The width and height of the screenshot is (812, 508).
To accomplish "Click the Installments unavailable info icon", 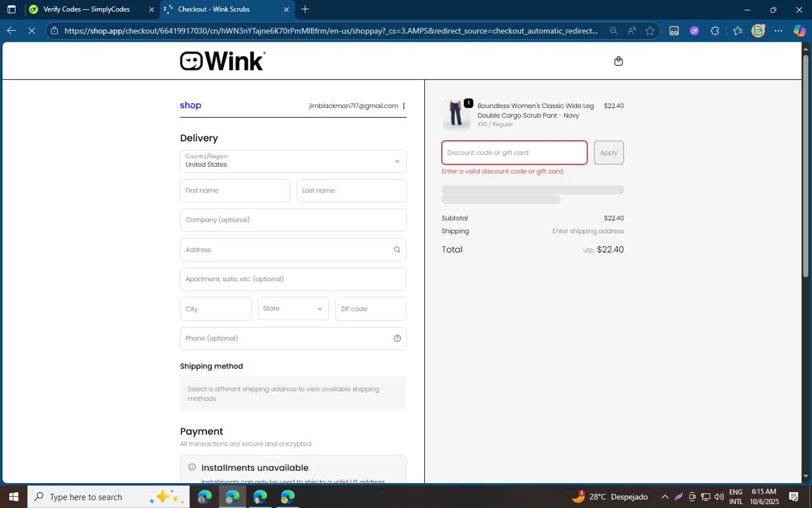I will [x=192, y=467].
